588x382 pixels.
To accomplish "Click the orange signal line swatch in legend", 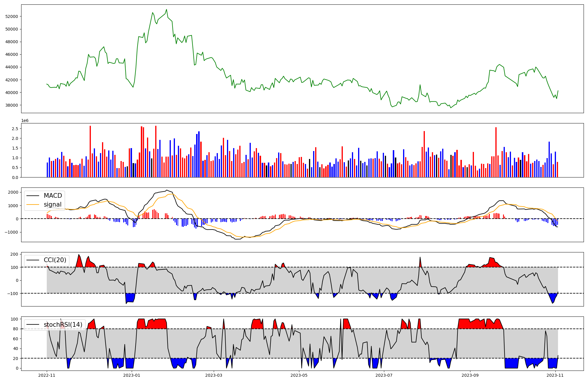I will coord(33,205).
